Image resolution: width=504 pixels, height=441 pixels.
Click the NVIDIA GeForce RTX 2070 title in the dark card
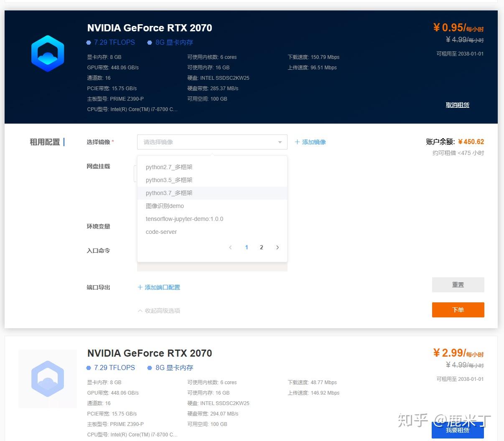pyautogui.click(x=150, y=28)
